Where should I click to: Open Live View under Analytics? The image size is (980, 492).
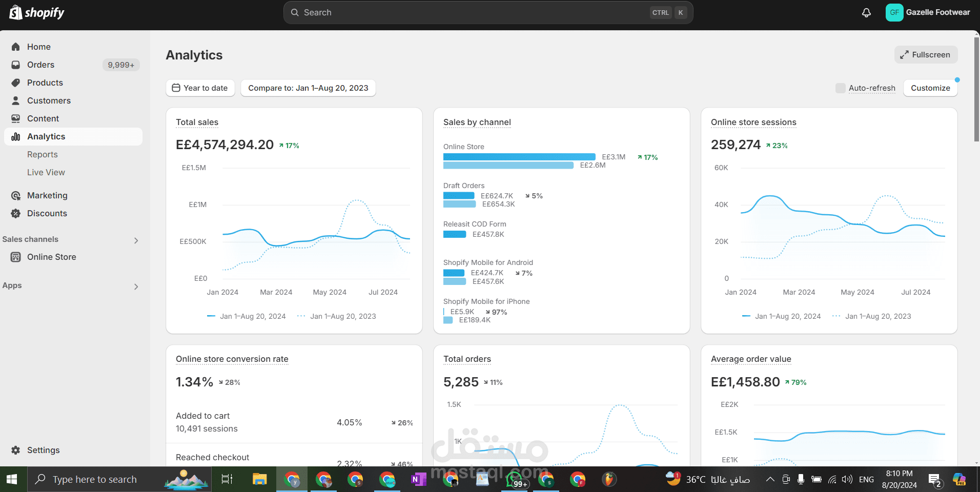46,172
